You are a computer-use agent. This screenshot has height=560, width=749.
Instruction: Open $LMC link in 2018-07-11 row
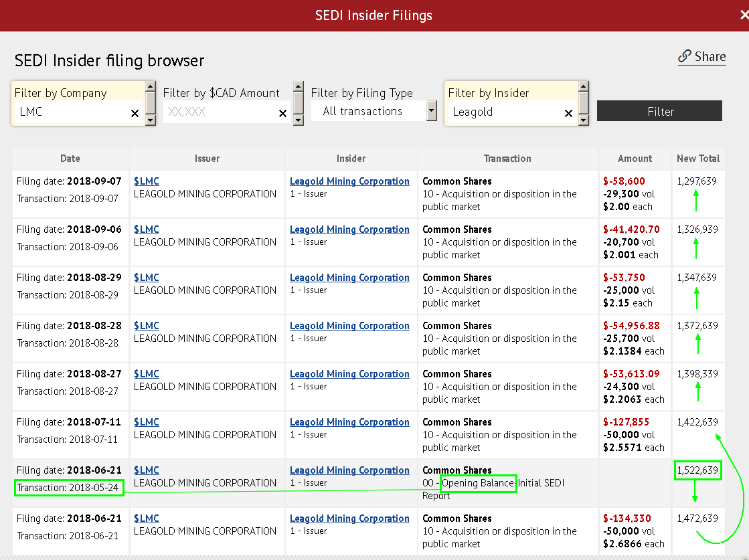(x=146, y=422)
